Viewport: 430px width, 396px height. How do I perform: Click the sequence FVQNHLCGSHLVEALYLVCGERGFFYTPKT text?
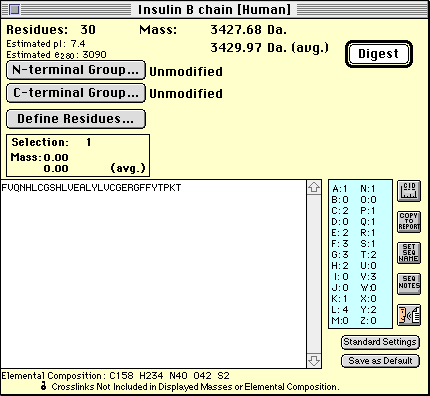[91, 188]
